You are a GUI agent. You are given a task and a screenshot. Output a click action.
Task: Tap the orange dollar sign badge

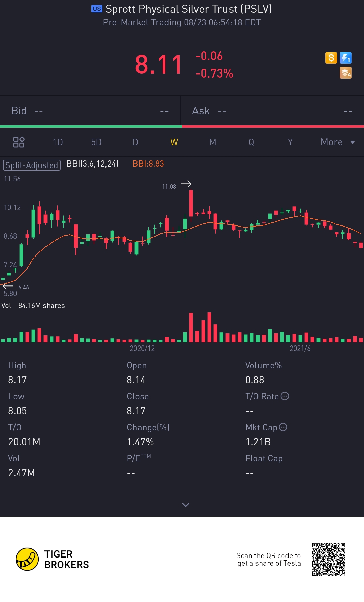pos(331,58)
